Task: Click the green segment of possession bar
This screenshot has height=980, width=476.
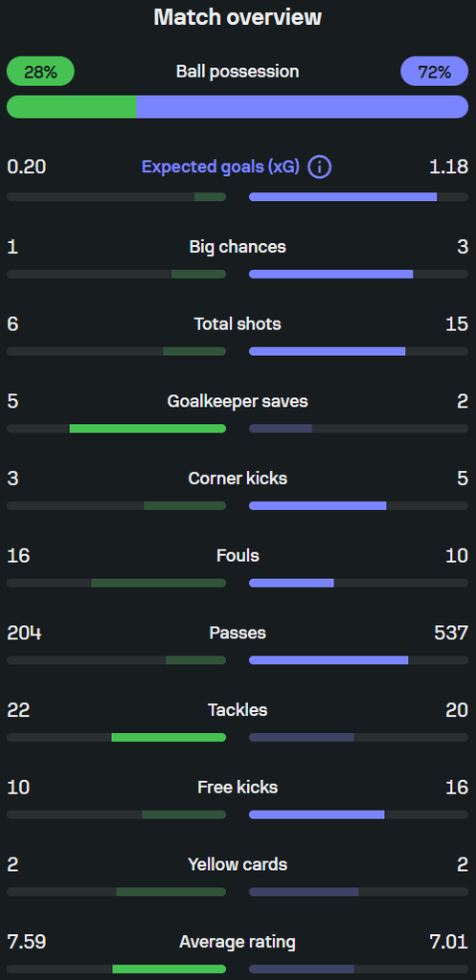Action: click(71, 107)
